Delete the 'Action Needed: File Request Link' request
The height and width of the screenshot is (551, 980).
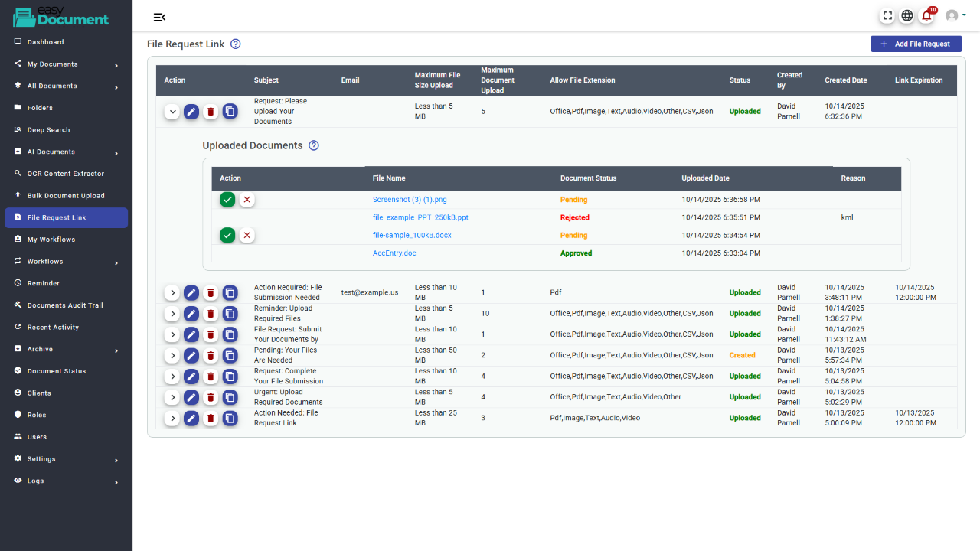click(211, 419)
